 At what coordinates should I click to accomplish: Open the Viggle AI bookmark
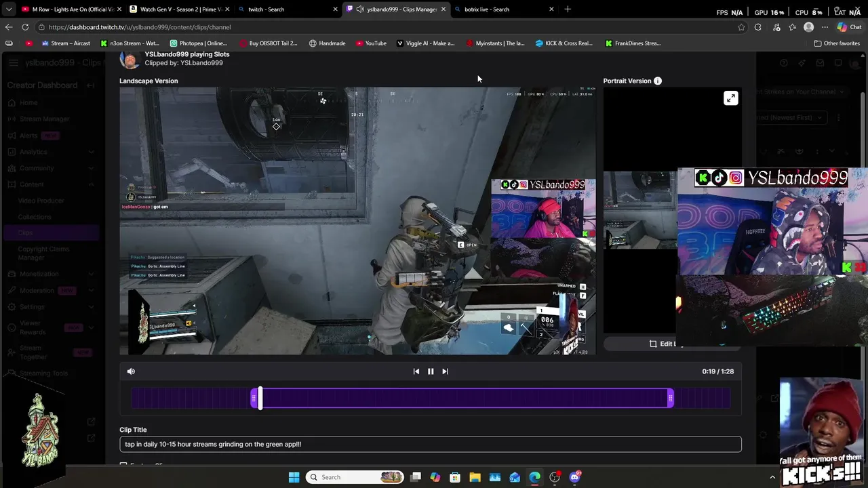(425, 43)
